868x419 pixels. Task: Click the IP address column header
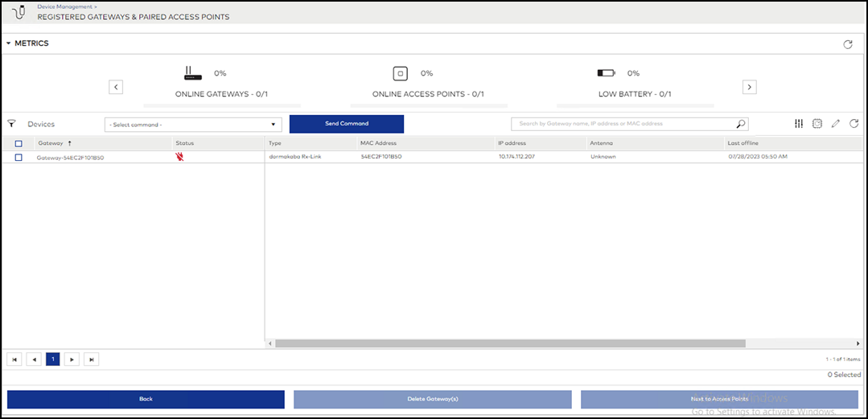[x=512, y=143]
